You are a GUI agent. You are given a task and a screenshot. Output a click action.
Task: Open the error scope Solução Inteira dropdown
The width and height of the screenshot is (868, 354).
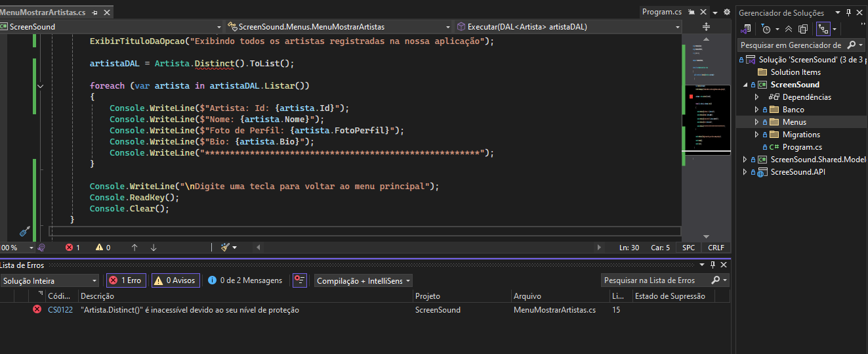50,280
